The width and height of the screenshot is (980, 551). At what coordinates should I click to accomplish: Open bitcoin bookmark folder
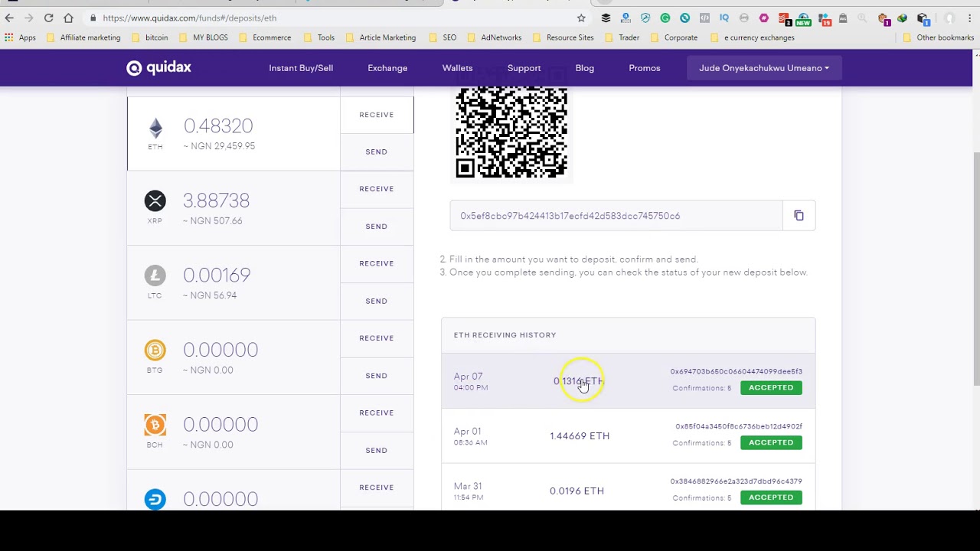pos(149,37)
